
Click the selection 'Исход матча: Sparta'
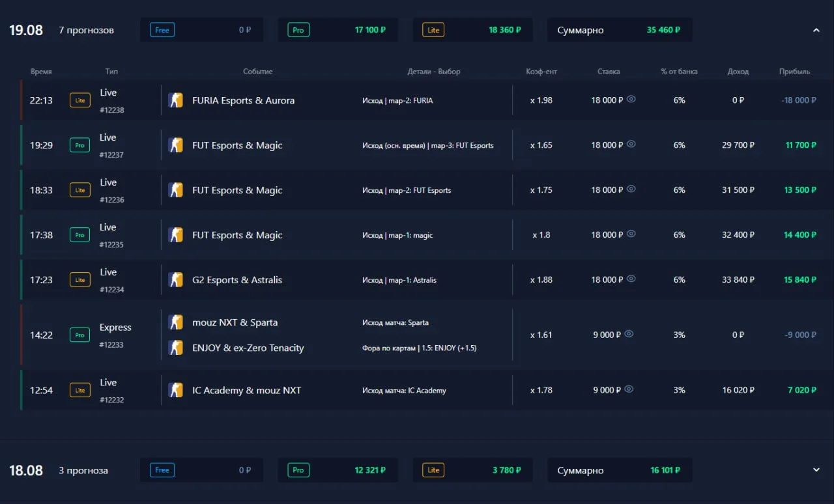pyautogui.click(x=395, y=322)
